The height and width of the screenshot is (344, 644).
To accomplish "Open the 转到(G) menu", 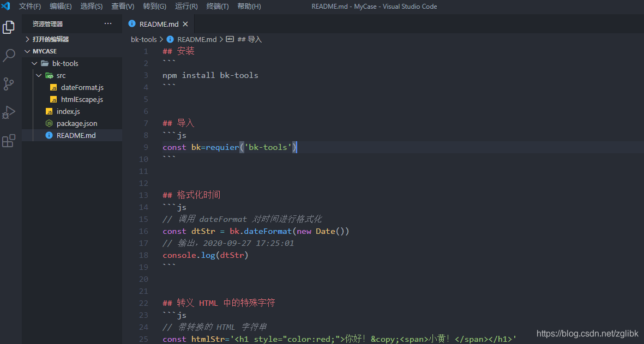I will click(155, 6).
